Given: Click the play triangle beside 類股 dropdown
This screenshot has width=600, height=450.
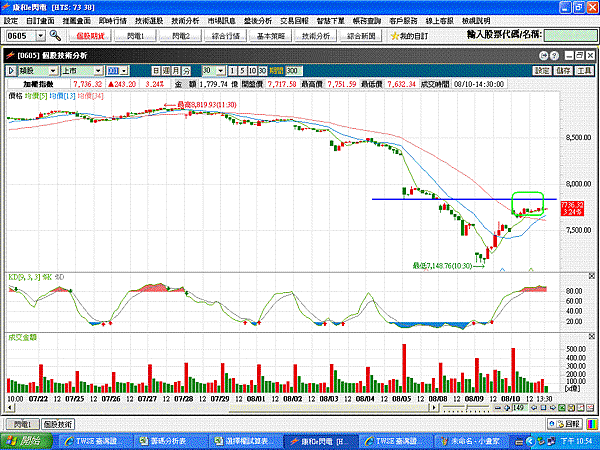Looking at the screenshot, I should 11,71.
